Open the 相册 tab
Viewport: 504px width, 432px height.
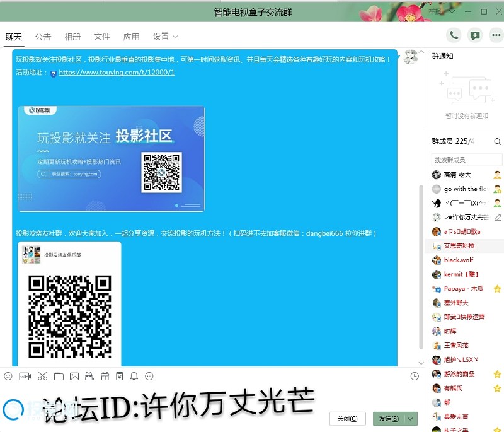point(72,37)
